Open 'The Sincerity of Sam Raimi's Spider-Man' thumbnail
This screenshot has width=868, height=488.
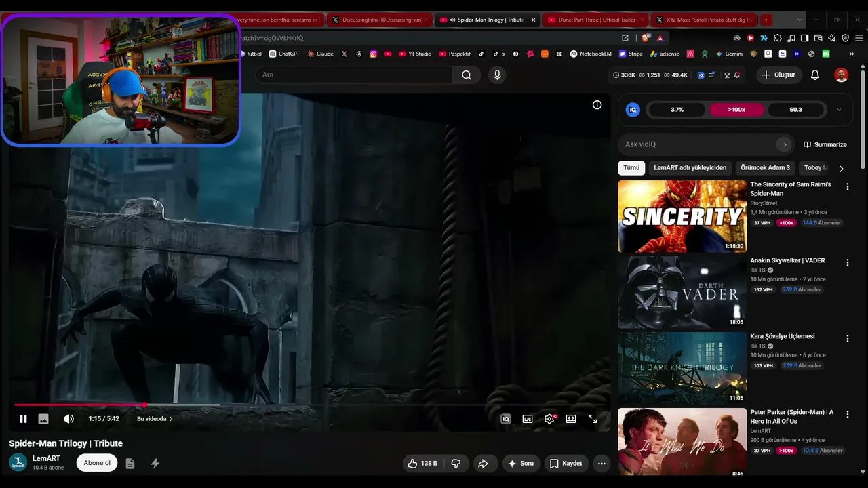(x=682, y=216)
